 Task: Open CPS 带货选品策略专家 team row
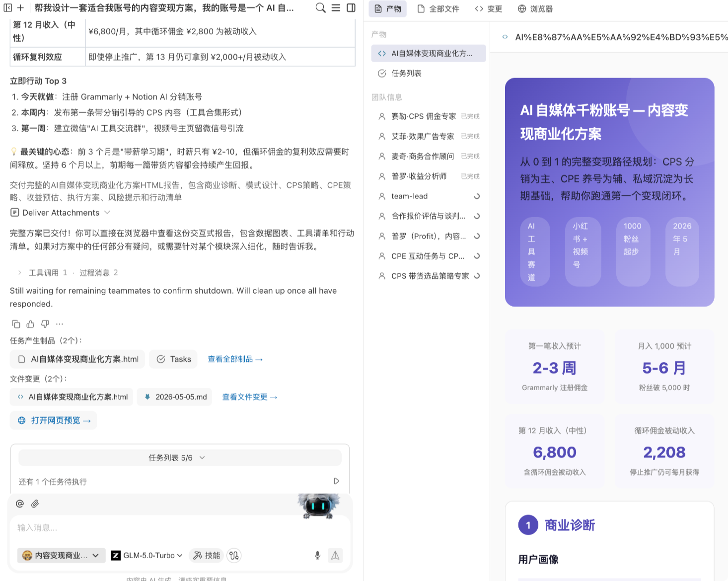pos(429,276)
